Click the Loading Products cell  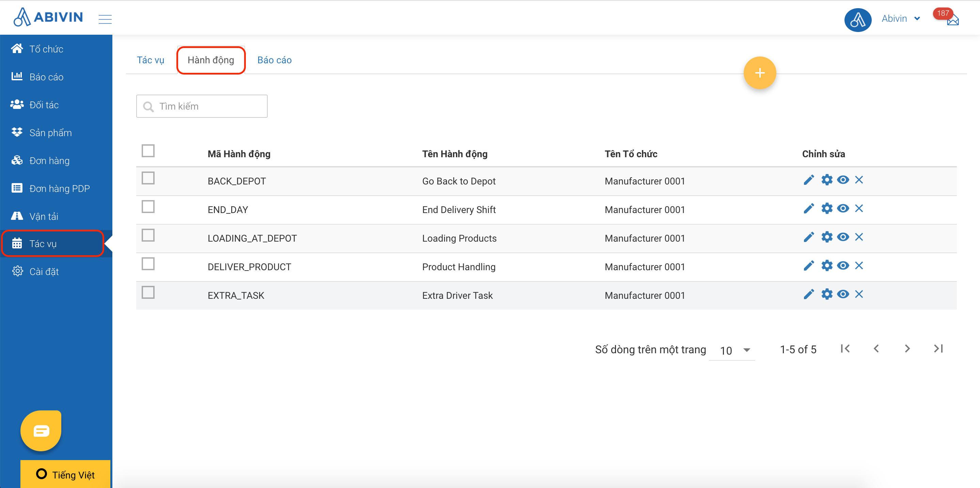(x=459, y=238)
